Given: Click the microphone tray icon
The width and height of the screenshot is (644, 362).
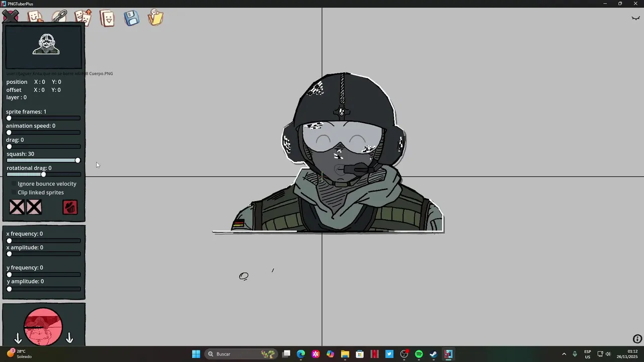Looking at the screenshot, I should point(575,354).
